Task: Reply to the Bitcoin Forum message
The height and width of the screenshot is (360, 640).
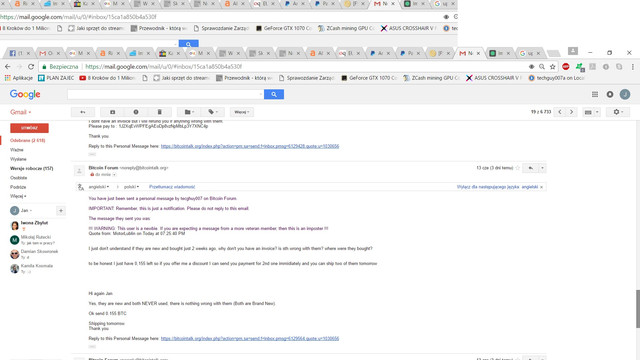Action: pos(531,168)
